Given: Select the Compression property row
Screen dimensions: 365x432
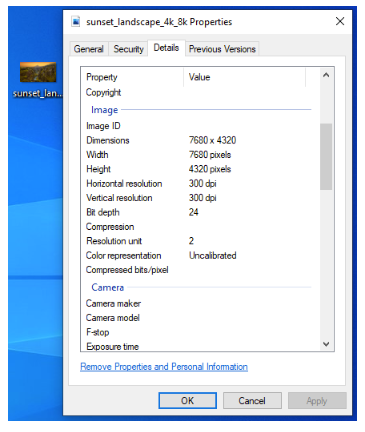Looking at the screenshot, I should click(110, 227).
